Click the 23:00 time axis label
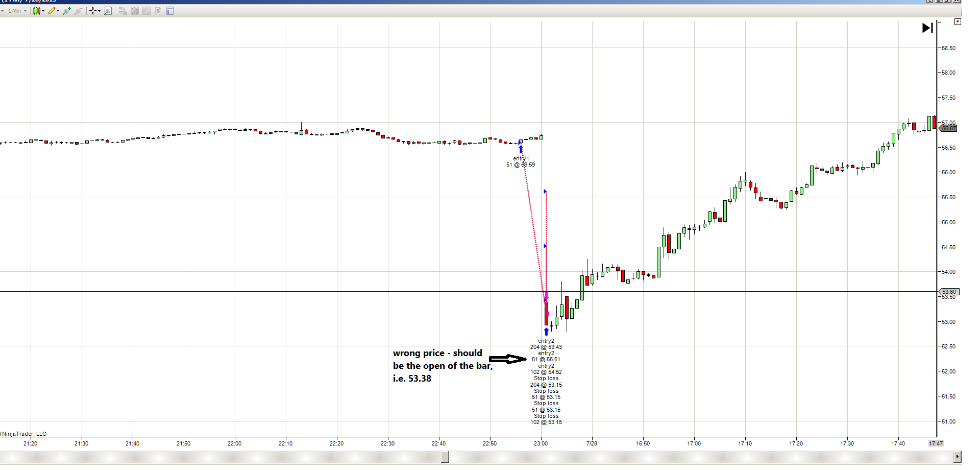Screen dimensions: 980x470 tap(541, 443)
